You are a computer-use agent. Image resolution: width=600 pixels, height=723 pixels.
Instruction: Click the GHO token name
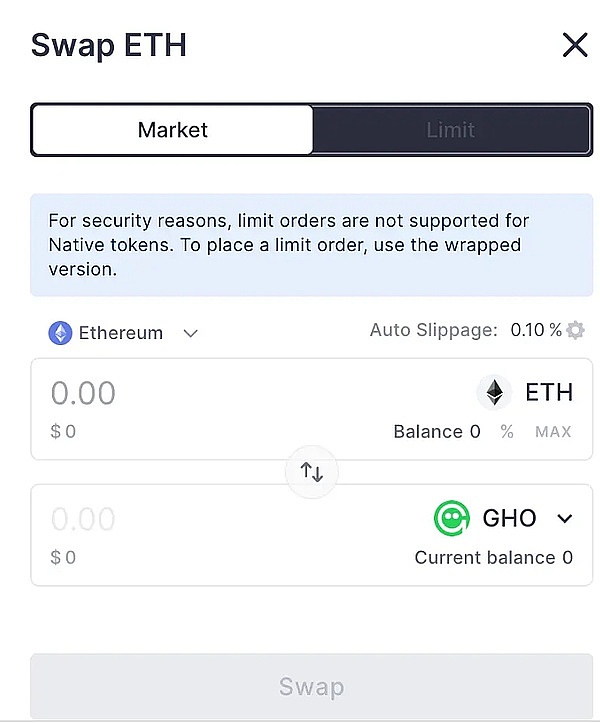510,518
